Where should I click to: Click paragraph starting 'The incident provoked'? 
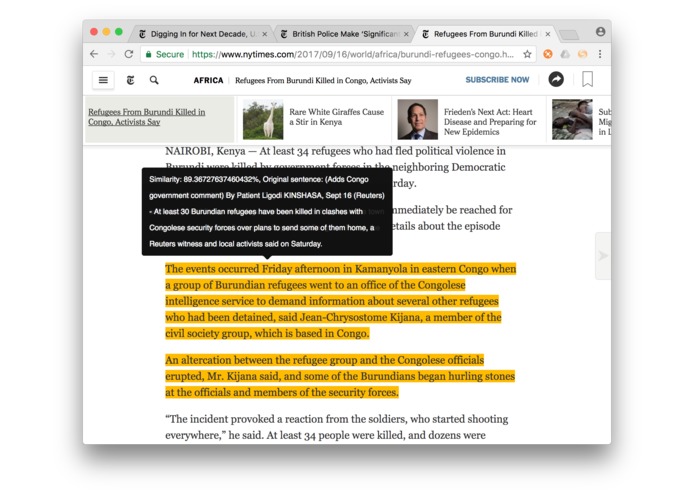[337, 427]
